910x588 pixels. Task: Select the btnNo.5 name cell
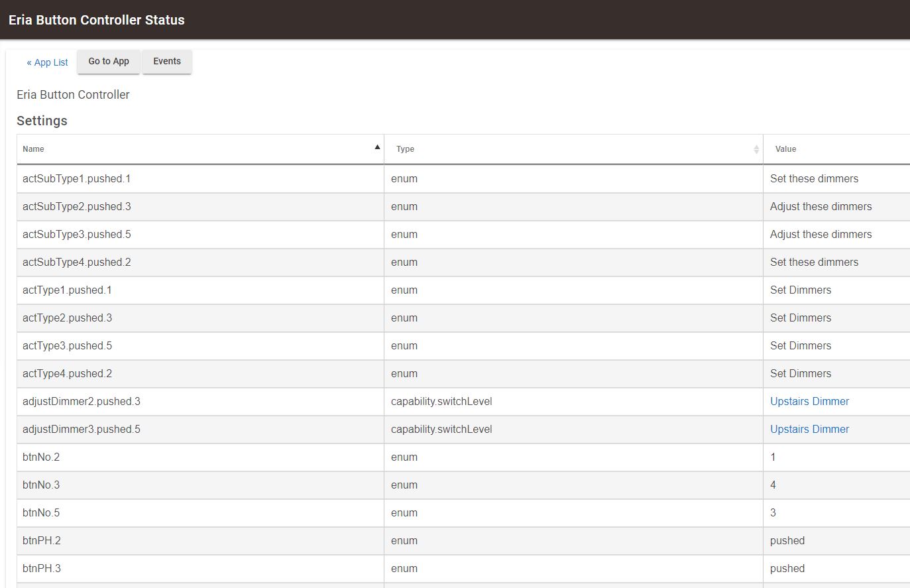click(x=200, y=513)
